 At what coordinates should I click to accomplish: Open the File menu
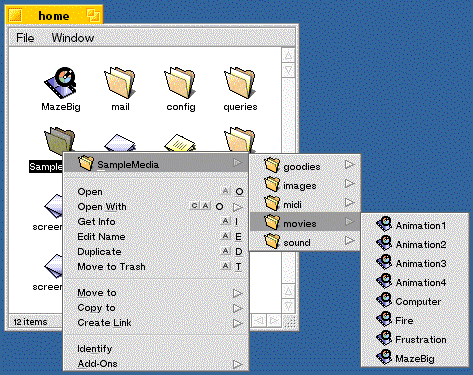tap(25, 38)
